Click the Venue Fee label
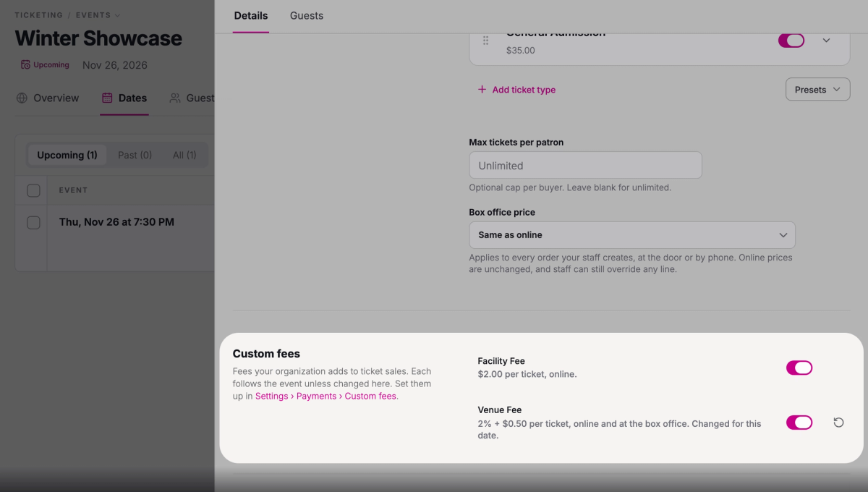Screen dimensions: 868x492 click(x=500, y=410)
